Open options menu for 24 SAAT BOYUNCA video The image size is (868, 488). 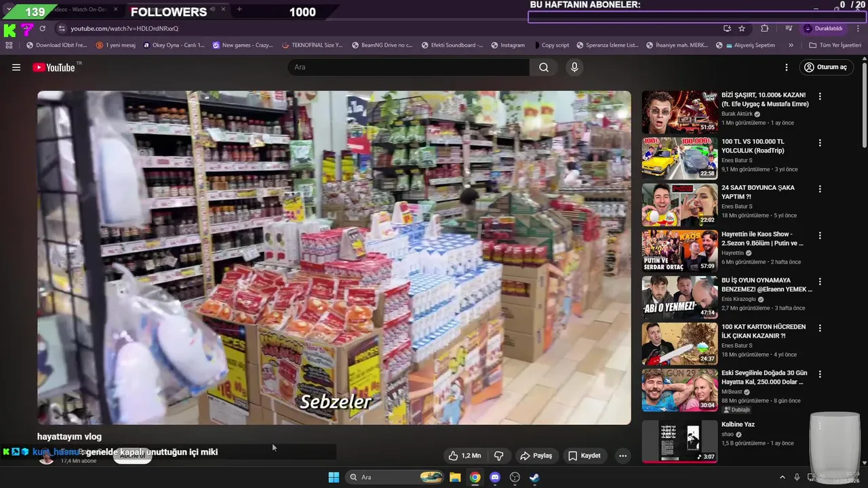coord(820,189)
